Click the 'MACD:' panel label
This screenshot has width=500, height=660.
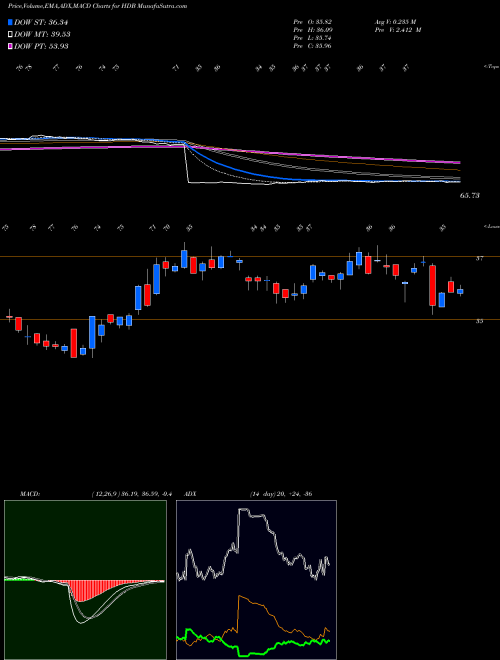tap(29, 494)
